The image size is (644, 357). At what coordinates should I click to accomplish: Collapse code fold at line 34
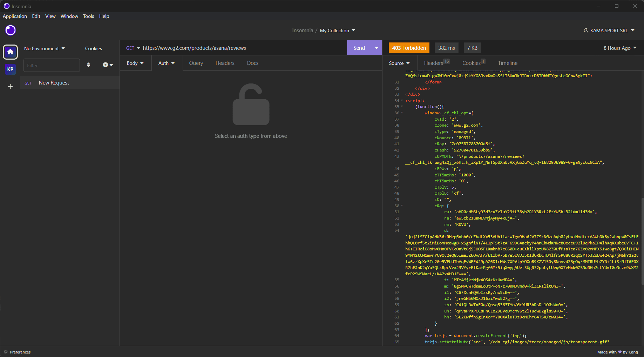pyautogui.click(x=402, y=101)
